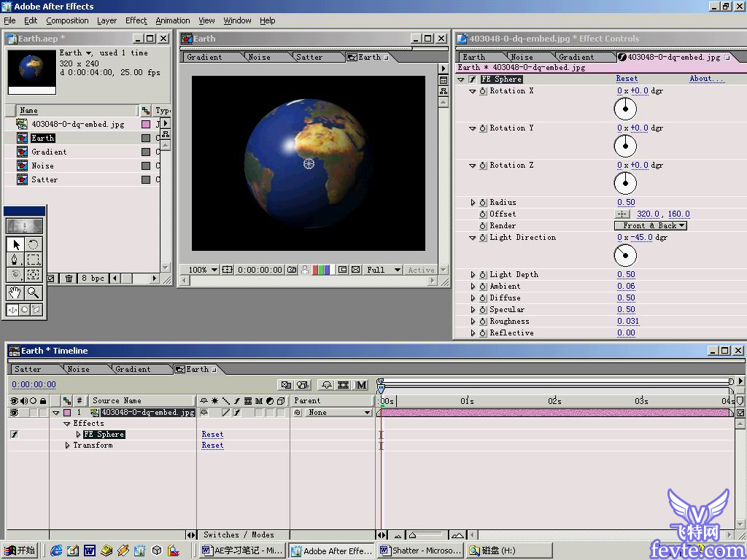Image resolution: width=747 pixels, height=560 pixels.
Task: Choose the local axis mode icon
Action: tap(12, 310)
